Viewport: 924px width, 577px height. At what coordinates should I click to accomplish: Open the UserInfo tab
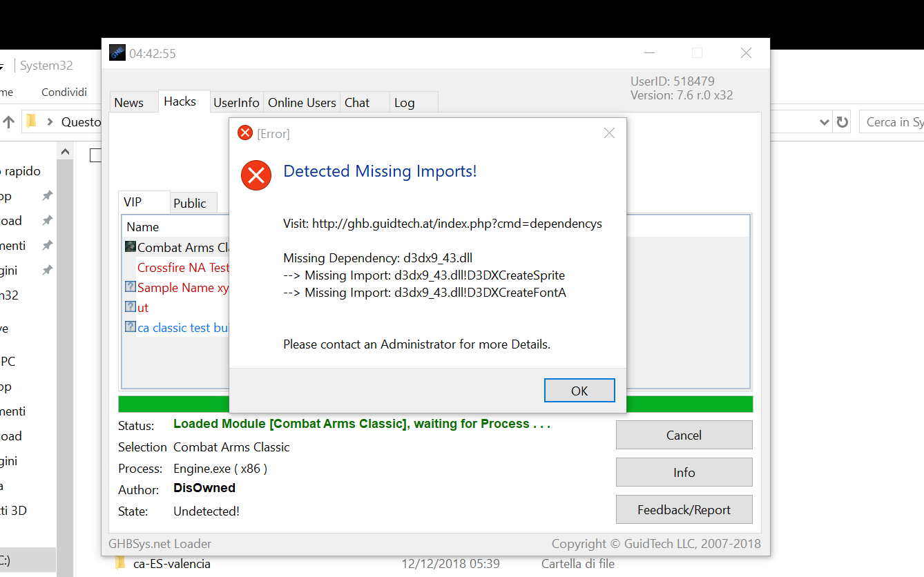click(x=236, y=102)
